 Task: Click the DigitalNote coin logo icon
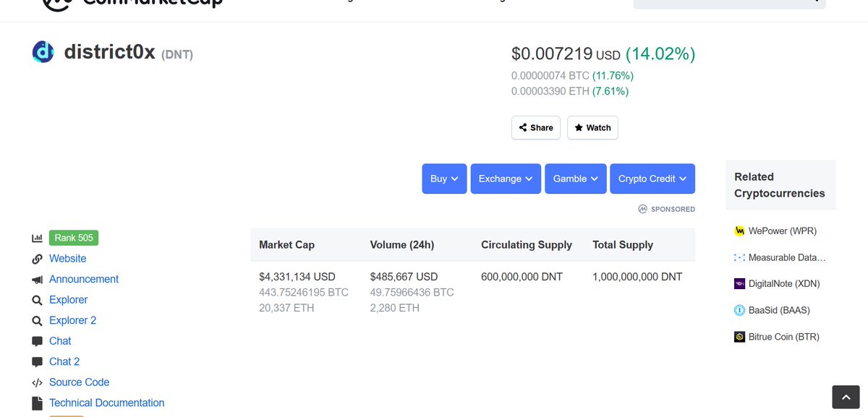pos(739,284)
